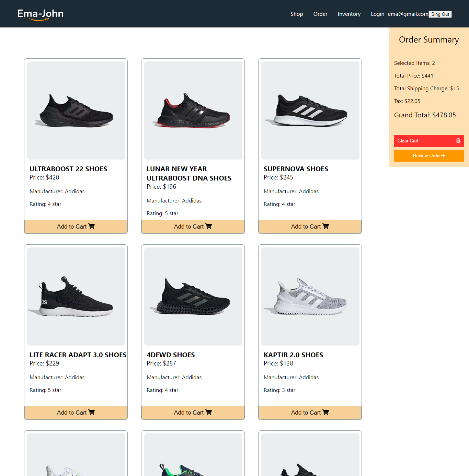Open the Inventory nav link

click(x=349, y=14)
